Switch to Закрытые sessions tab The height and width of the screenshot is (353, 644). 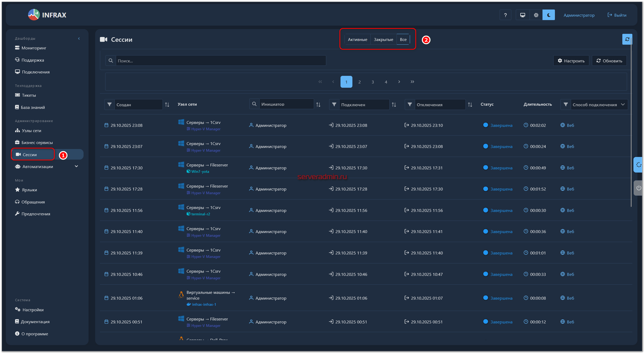pyautogui.click(x=383, y=40)
